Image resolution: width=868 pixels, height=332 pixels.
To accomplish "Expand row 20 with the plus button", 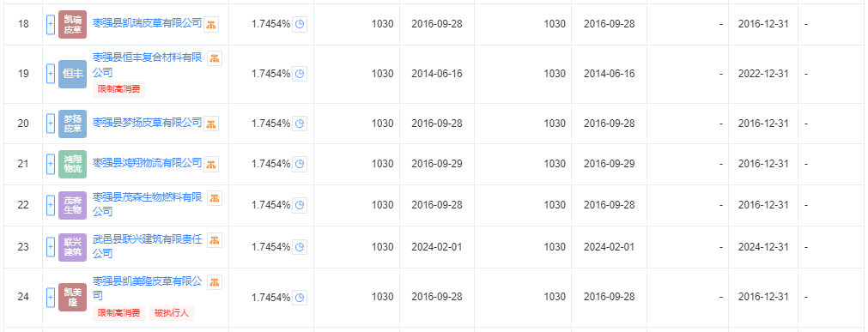I will (51, 124).
